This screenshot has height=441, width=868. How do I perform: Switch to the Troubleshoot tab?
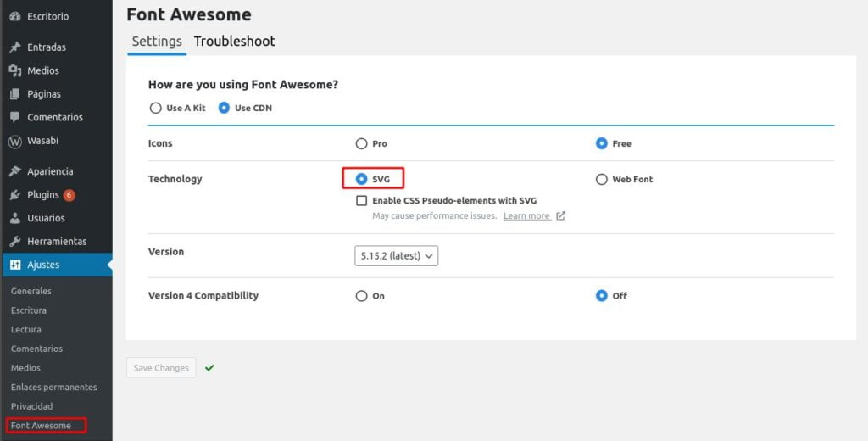pos(234,42)
